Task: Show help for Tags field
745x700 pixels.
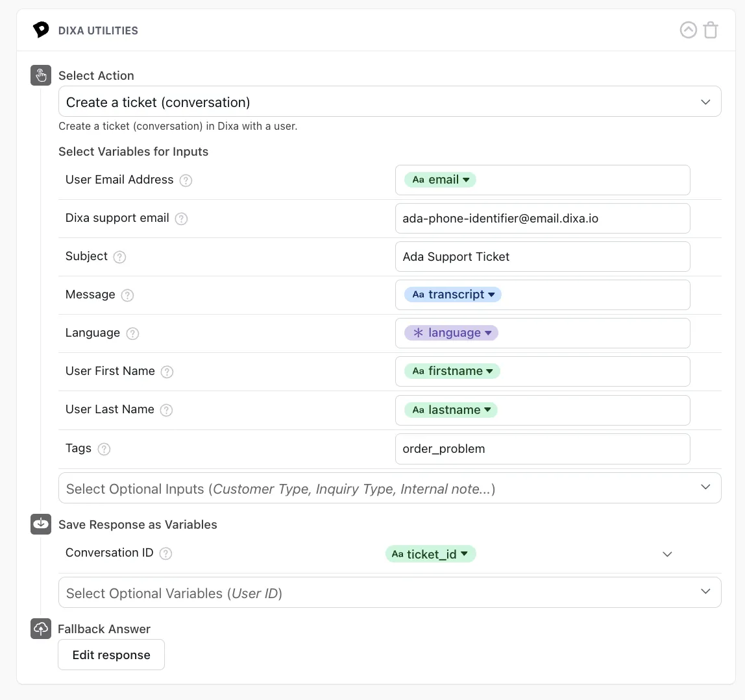Action: coord(104,449)
